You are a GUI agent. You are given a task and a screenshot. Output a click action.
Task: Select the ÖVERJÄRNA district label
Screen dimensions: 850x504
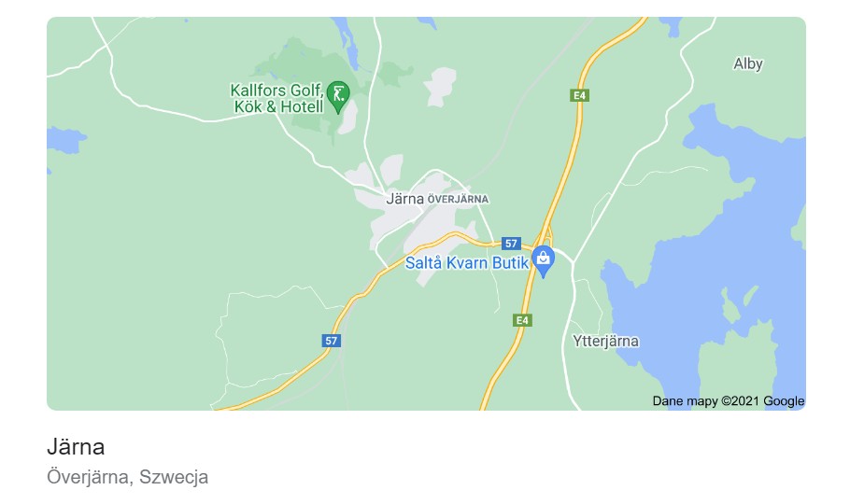tap(458, 199)
